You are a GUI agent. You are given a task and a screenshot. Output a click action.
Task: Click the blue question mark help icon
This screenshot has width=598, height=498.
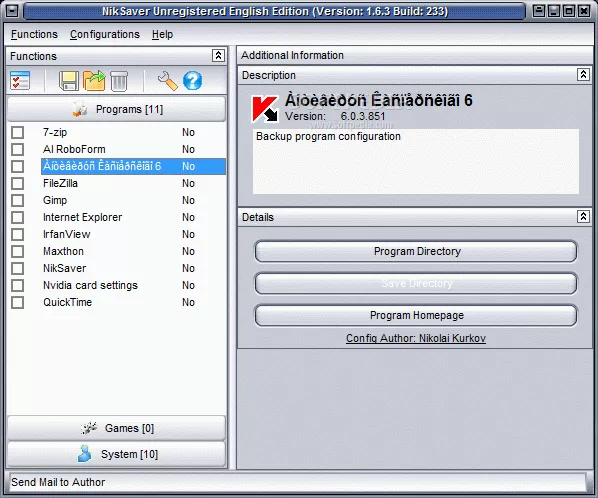click(193, 81)
